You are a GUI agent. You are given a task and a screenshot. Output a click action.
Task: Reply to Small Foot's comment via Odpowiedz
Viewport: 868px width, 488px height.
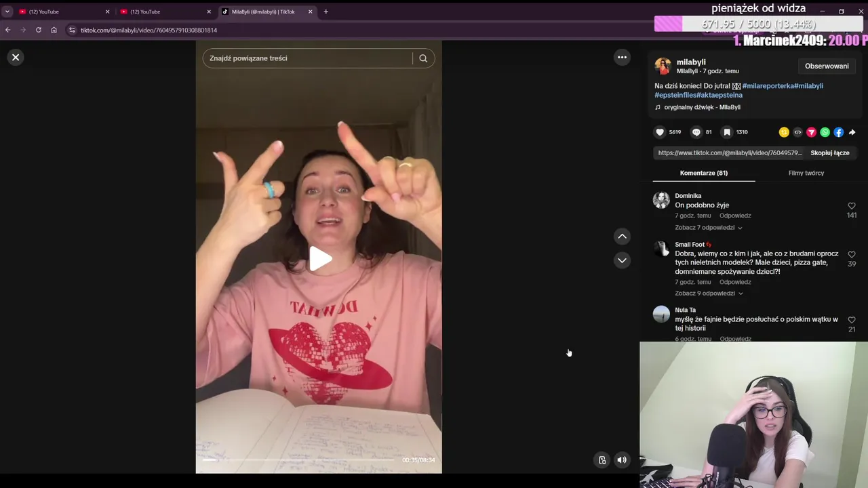735,282
